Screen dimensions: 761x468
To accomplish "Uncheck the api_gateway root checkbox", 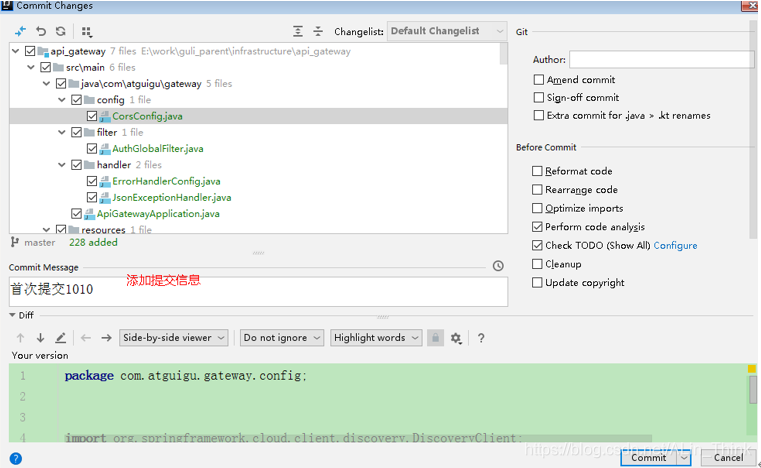I will click(30, 51).
